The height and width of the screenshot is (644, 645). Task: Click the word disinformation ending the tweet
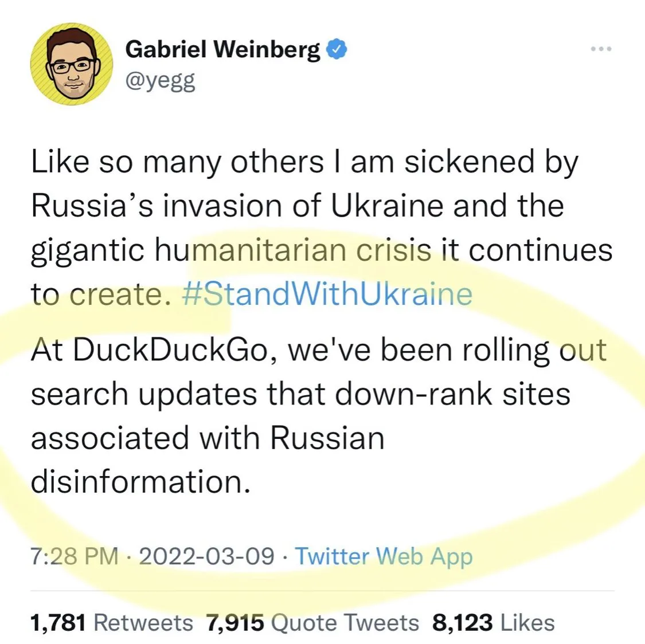click(x=140, y=481)
